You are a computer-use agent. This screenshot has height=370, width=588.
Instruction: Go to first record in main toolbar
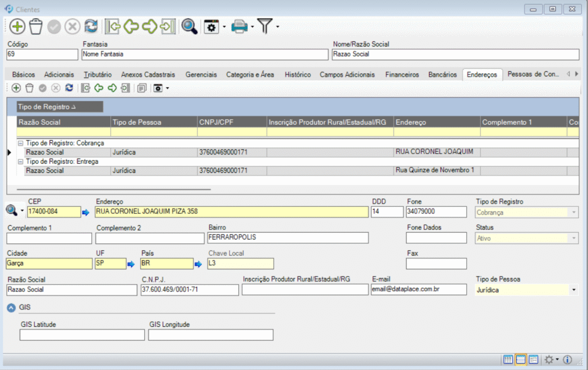pyautogui.click(x=113, y=26)
